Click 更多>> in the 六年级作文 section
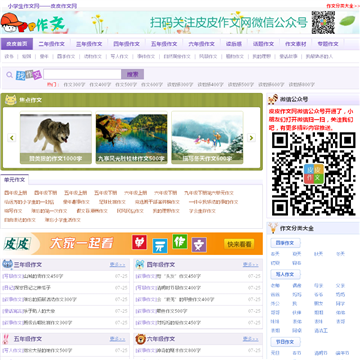The height and width of the screenshot is (360, 360). coord(251,339)
